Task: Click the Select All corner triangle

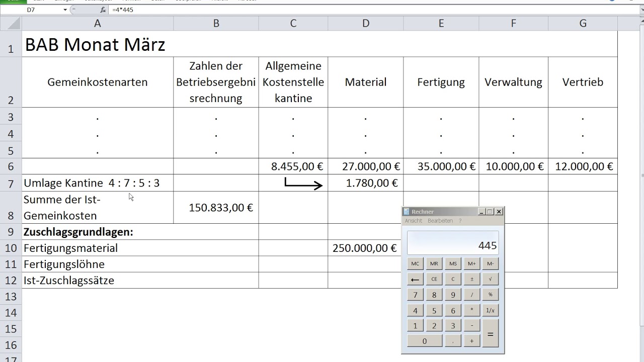Action: pos(11,23)
